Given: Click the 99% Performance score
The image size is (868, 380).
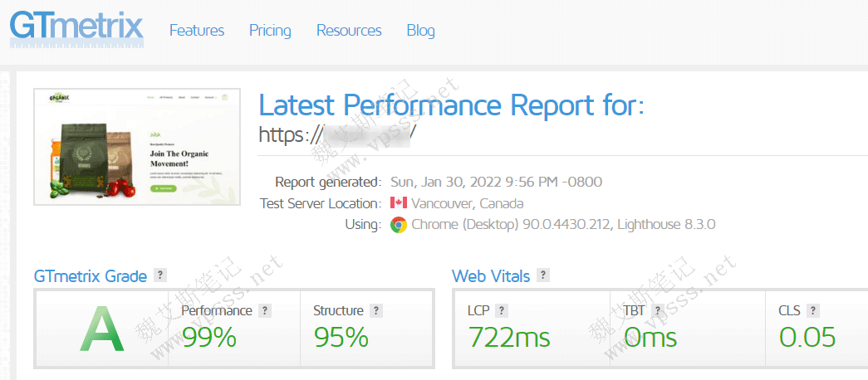Looking at the screenshot, I should pyautogui.click(x=209, y=338).
